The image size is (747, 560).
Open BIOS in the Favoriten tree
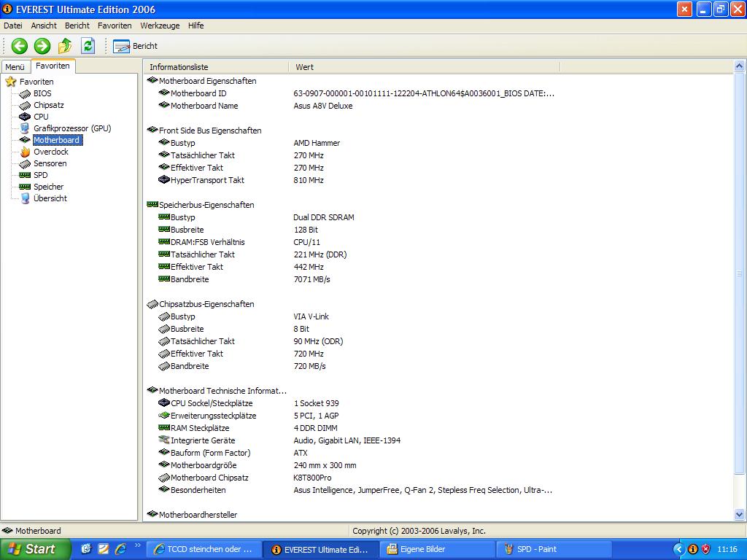pyautogui.click(x=42, y=93)
